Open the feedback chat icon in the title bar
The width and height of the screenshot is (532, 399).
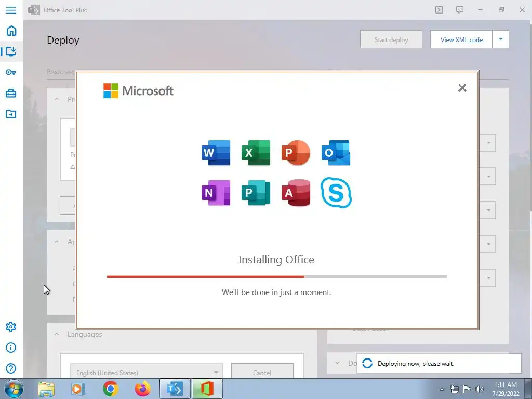[x=460, y=10]
